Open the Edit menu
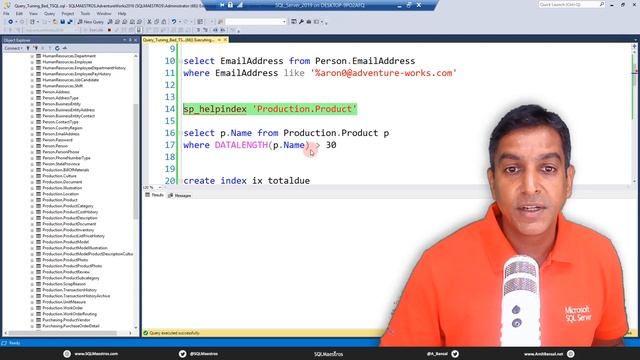The height and width of the screenshot is (360, 640). point(19,13)
